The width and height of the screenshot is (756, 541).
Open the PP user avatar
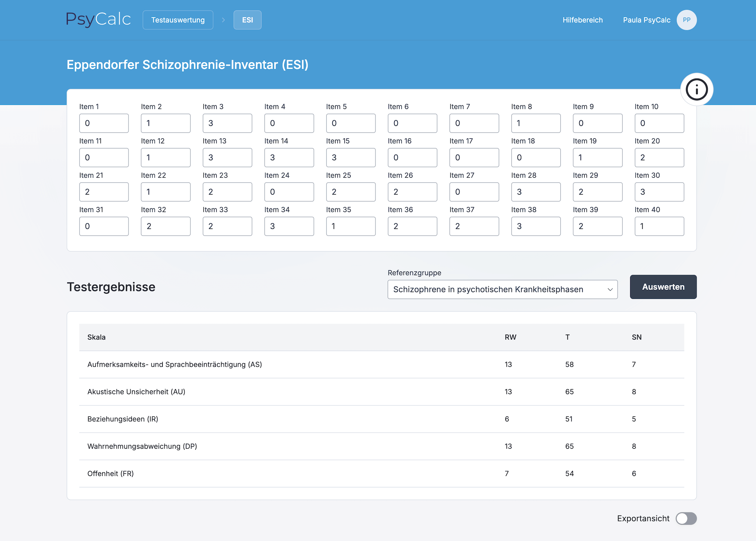(x=686, y=20)
